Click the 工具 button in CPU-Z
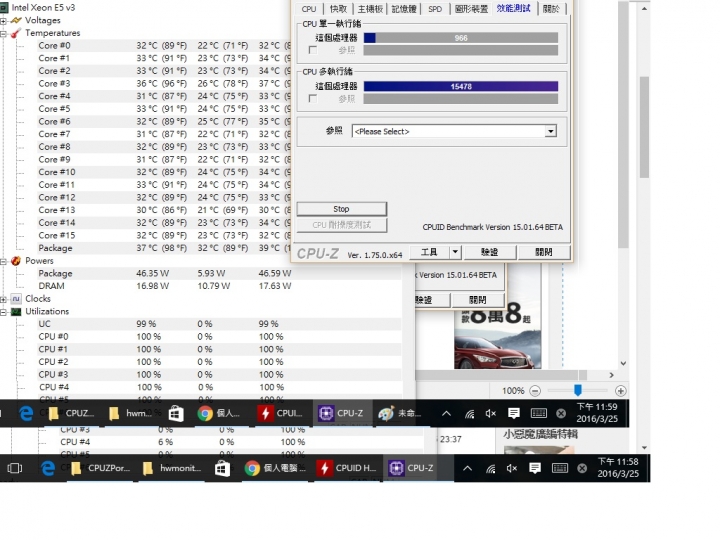720x540 pixels. click(x=429, y=252)
